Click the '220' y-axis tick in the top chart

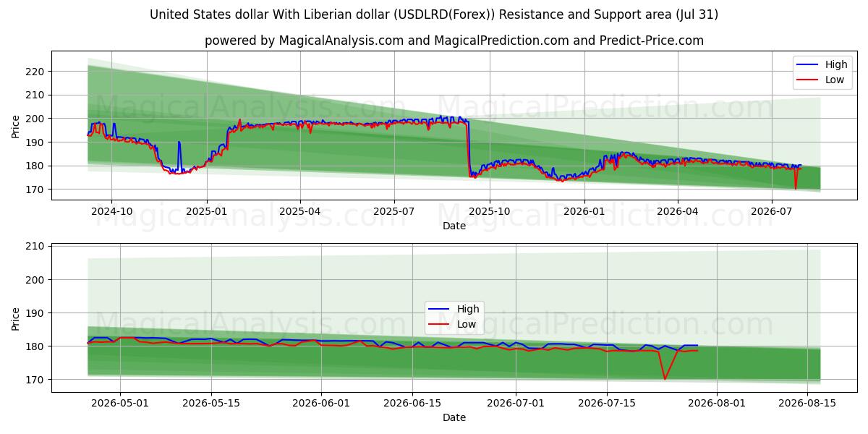[x=36, y=72]
